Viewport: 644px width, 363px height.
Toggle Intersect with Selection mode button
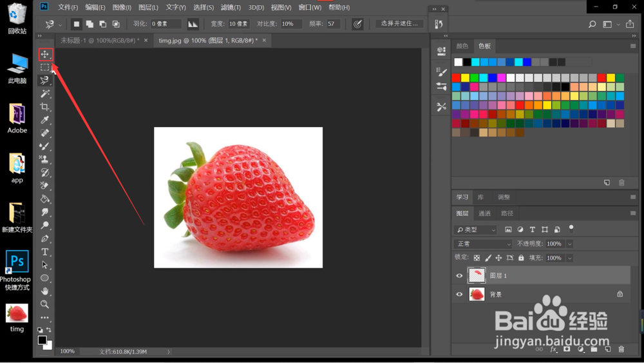click(116, 25)
